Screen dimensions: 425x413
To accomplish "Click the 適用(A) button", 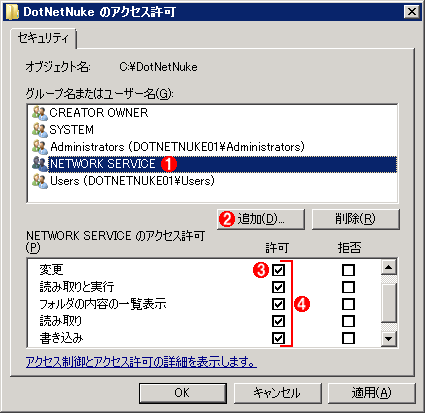I will 372,393.
